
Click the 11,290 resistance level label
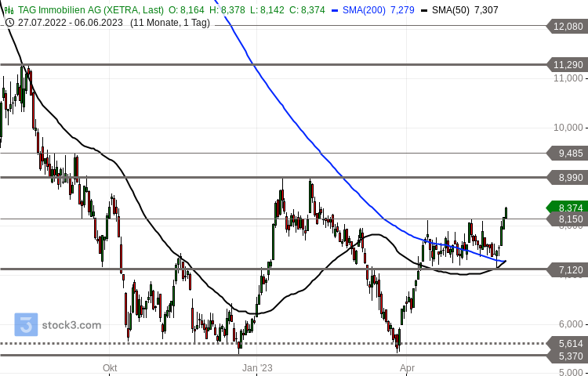567,65
